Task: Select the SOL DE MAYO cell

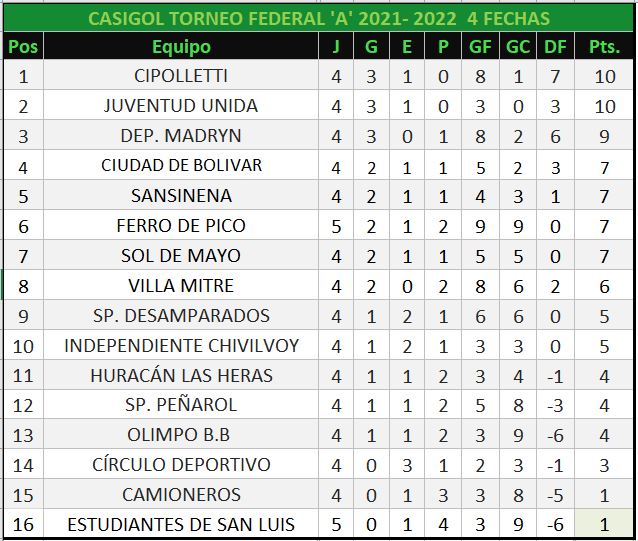Action: pyautogui.click(x=181, y=256)
